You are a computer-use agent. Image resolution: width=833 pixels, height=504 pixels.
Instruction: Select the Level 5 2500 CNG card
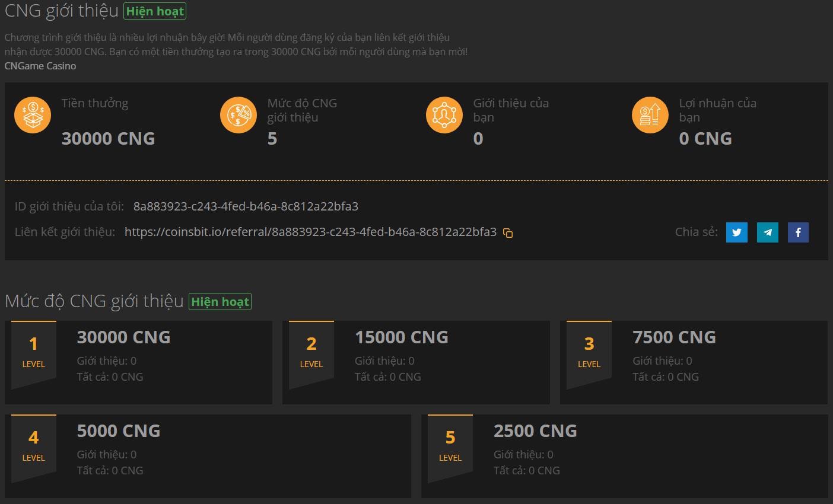coord(624,456)
